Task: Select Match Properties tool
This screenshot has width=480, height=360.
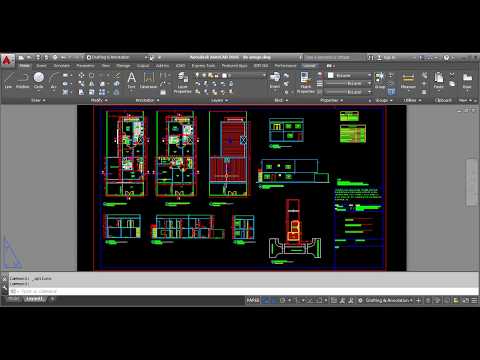Action: [x=305, y=83]
